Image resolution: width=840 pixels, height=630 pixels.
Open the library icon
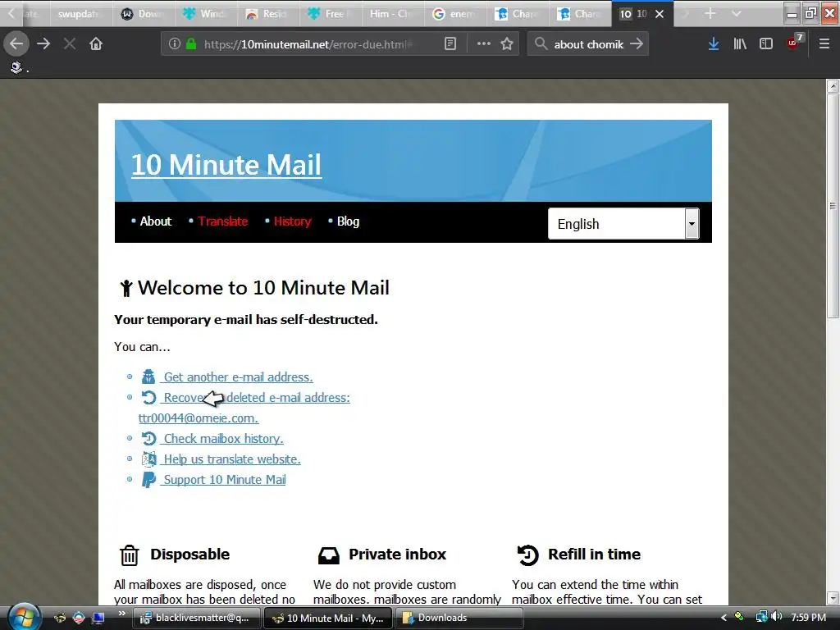click(x=740, y=44)
